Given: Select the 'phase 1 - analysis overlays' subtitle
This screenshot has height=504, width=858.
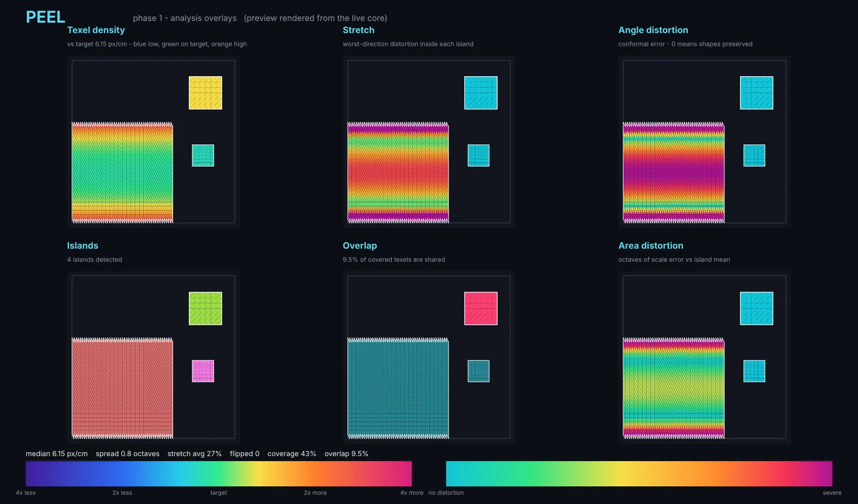Looking at the screenshot, I should coord(184,18).
